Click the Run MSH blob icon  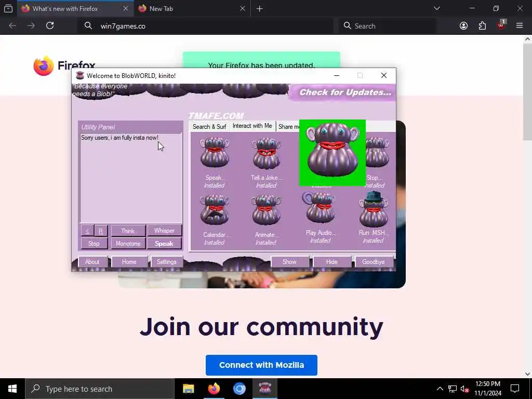click(373, 209)
